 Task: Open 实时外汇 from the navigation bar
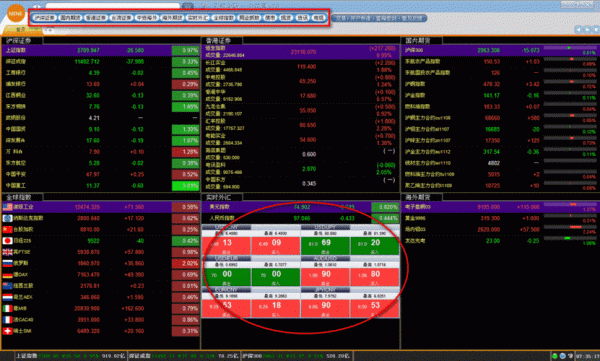pos(197,18)
